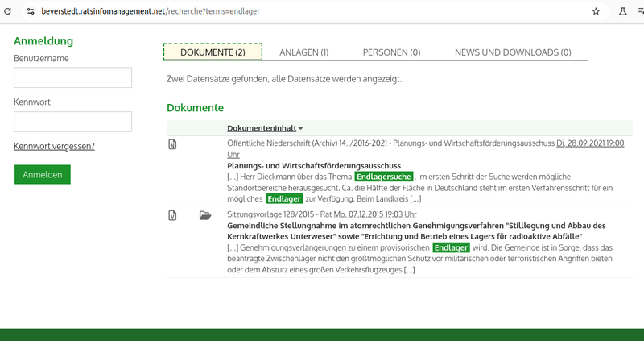The image size is (644, 341).
Task: Bookmark this page with the star icon
Action: [x=597, y=12]
